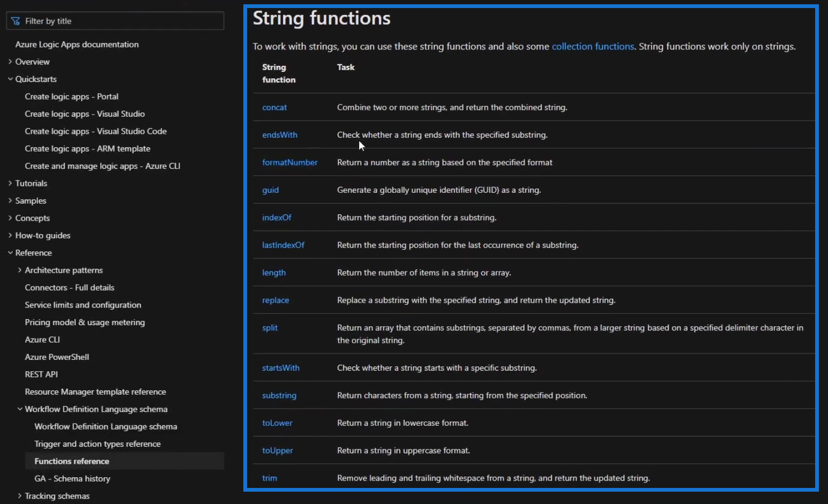Open the endsWith function link
Screen dimensions: 828x504
click(280, 135)
